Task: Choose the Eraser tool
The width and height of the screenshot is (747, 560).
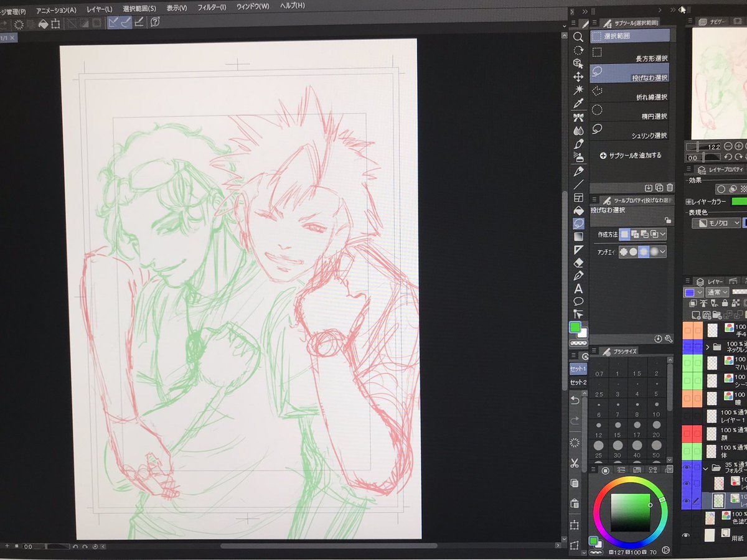Action: 578,263
